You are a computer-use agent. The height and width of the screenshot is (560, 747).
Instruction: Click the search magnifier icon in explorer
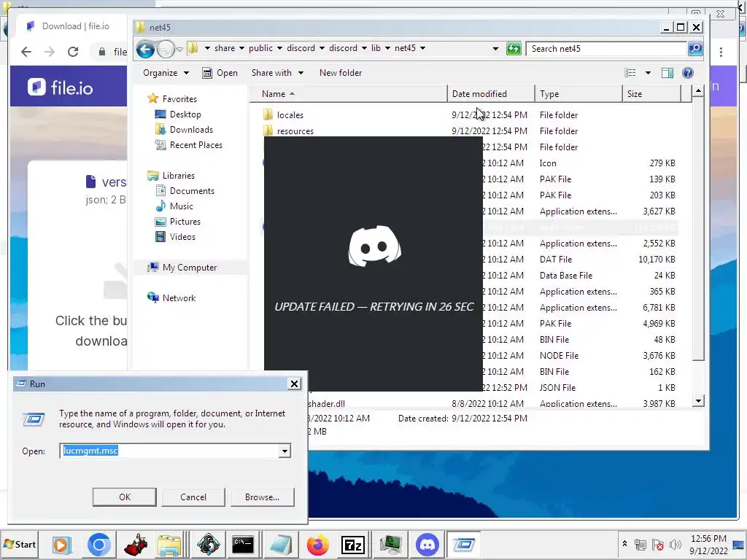tap(695, 49)
